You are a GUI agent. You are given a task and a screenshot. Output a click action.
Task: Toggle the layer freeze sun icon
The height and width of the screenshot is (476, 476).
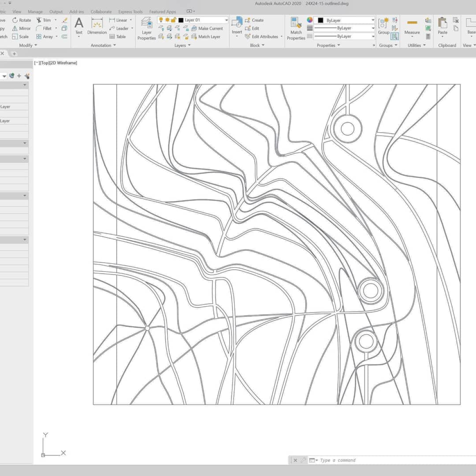pos(167,20)
